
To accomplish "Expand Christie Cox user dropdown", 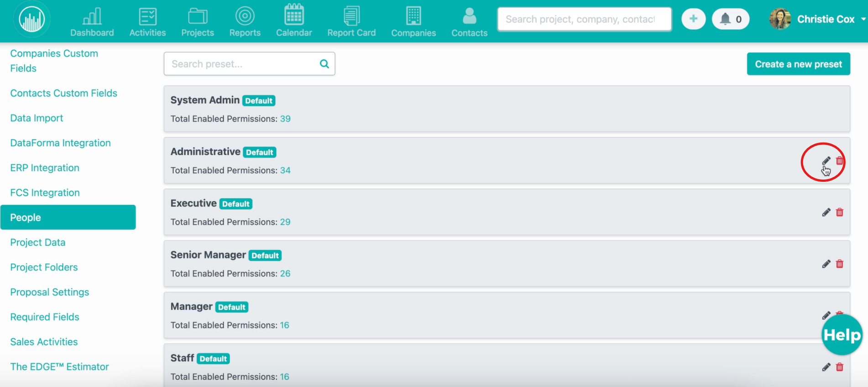I will pyautogui.click(x=863, y=19).
